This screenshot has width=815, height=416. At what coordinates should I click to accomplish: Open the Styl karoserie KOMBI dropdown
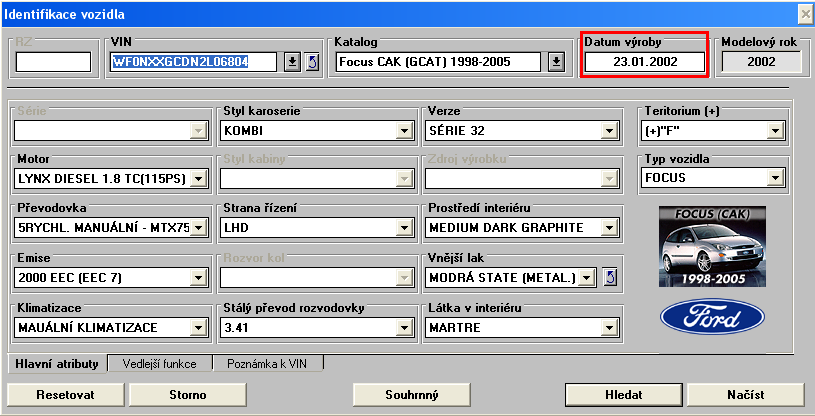[404, 130]
